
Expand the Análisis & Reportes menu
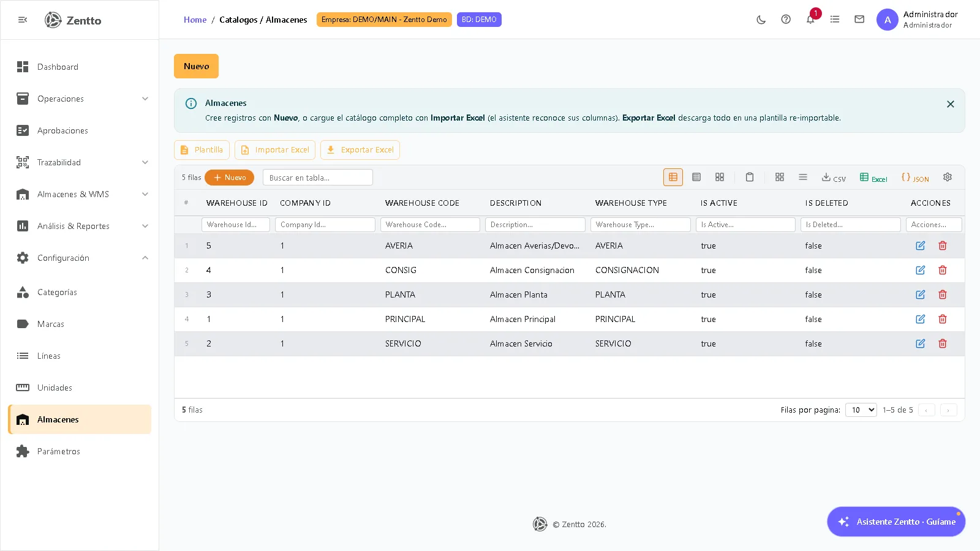tap(80, 226)
